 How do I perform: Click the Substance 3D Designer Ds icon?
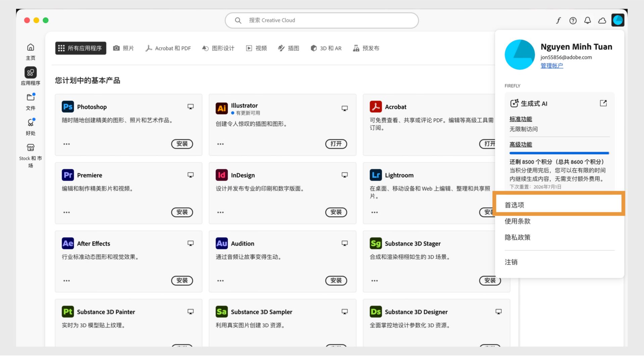coord(376,312)
